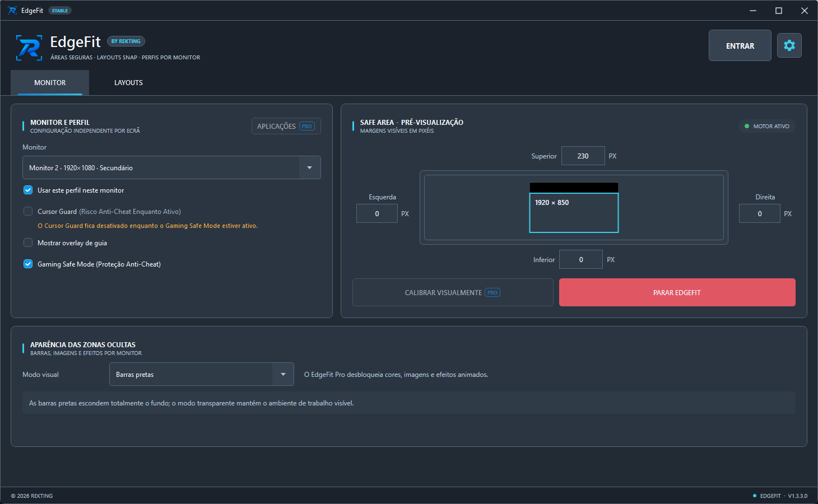
Task: Click the 1920 × 850 safe area preview
Action: (574, 213)
